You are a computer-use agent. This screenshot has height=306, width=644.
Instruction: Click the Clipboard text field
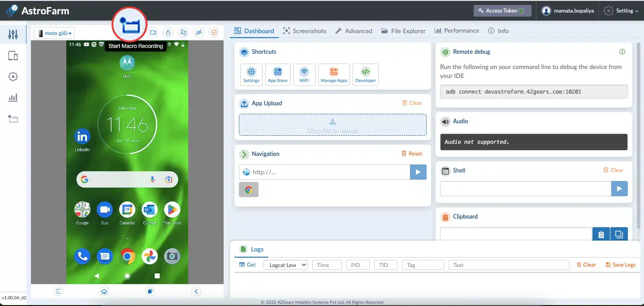click(516, 234)
